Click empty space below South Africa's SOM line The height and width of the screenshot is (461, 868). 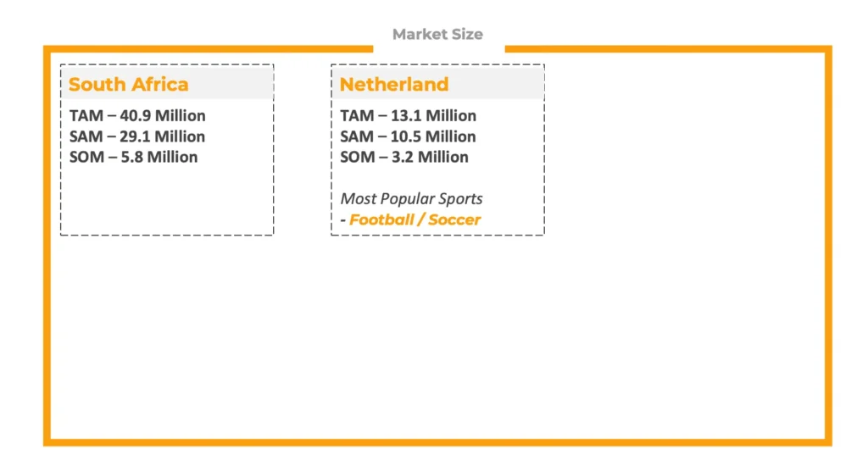[x=166, y=199]
